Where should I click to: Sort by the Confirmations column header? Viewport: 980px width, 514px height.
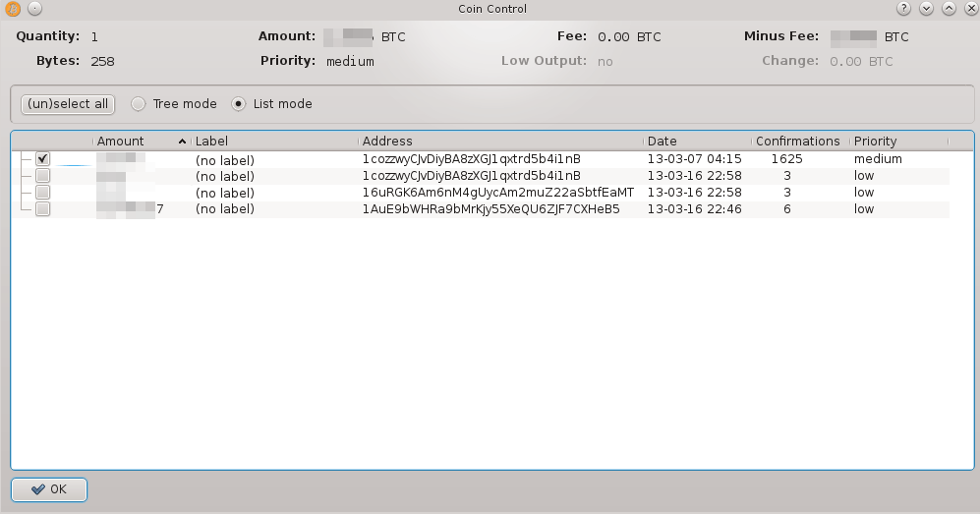(797, 142)
